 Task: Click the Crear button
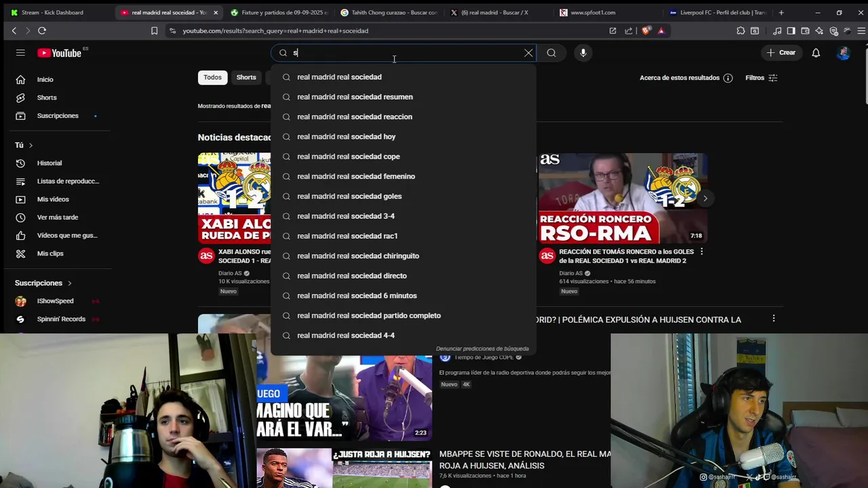(x=781, y=53)
